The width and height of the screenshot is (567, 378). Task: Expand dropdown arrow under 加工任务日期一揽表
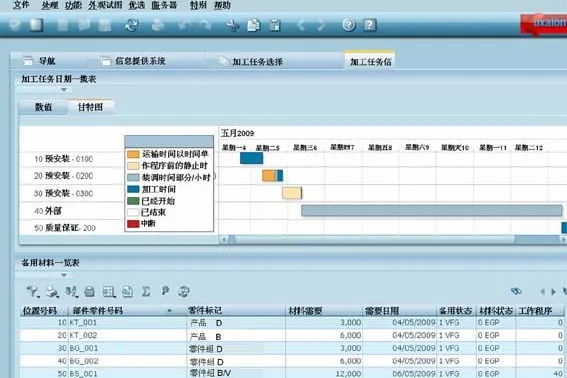point(64,89)
